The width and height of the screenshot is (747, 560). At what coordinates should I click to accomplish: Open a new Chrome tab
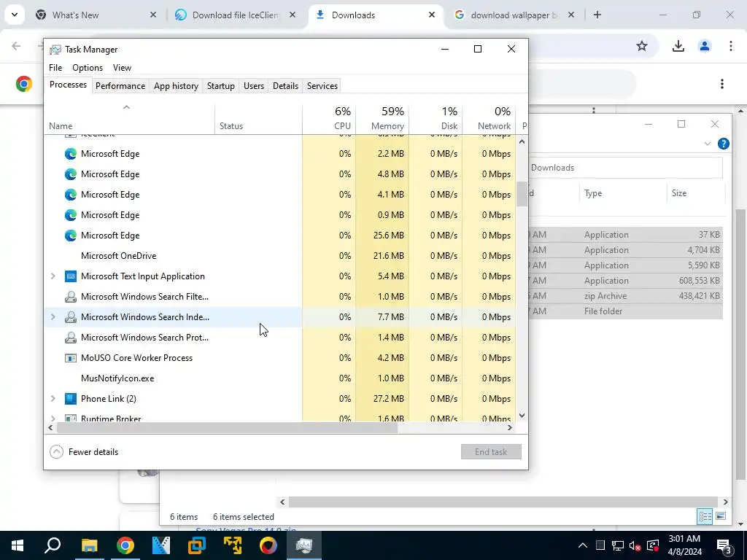(x=597, y=15)
